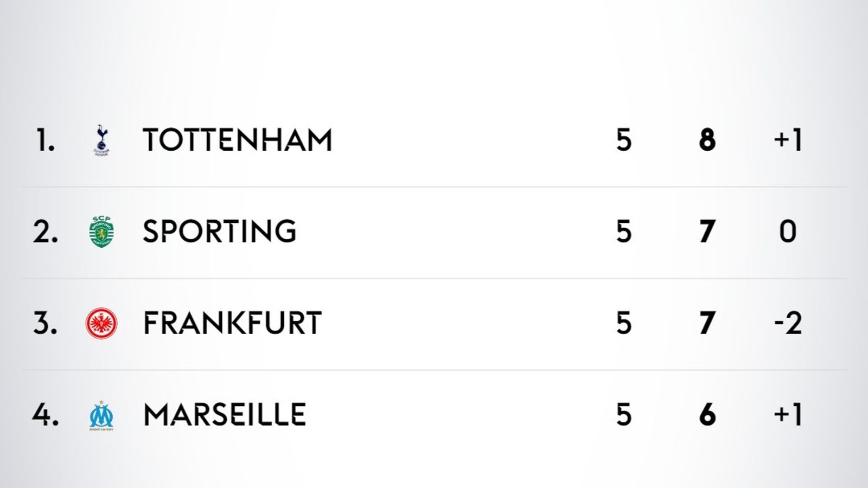
Task: Click the Tottenham Hotspur club crest
Action: [x=101, y=140]
